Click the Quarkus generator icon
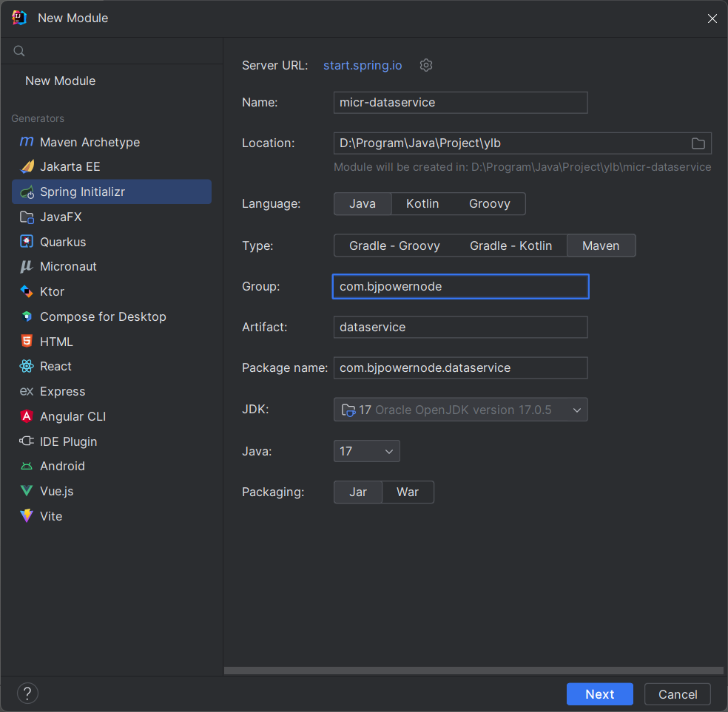 coord(27,242)
